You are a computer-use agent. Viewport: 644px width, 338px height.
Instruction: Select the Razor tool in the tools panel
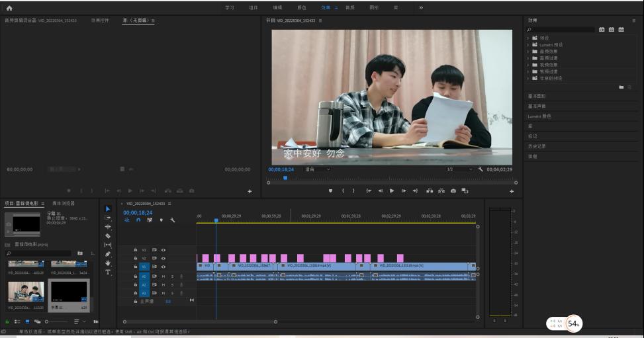pyautogui.click(x=108, y=235)
